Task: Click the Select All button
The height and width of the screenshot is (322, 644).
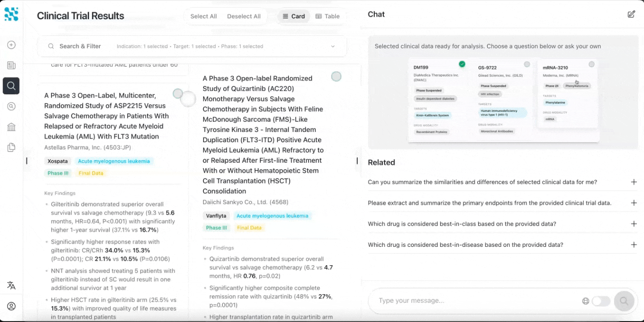Action: point(203,16)
